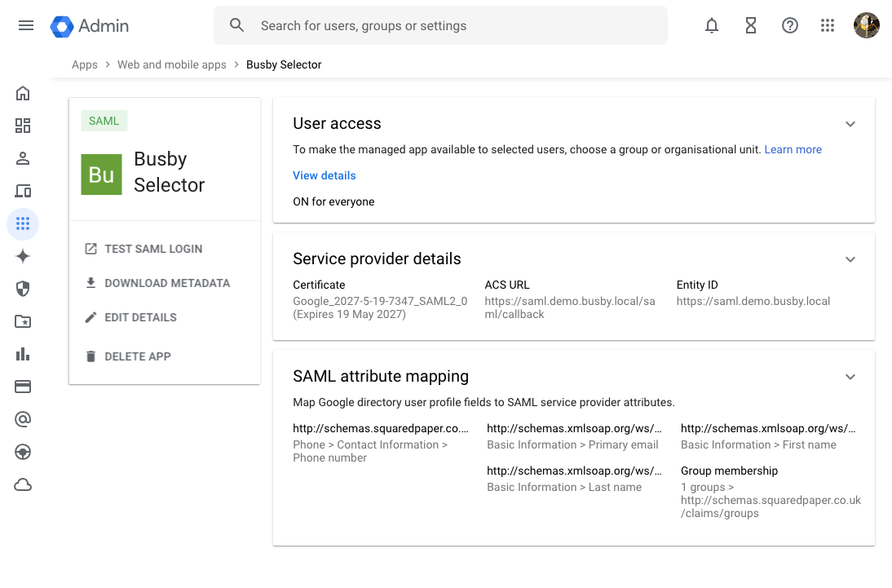Open the tasks hourglass icon
The height and width of the screenshot is (588, 892).
(751, 25)
